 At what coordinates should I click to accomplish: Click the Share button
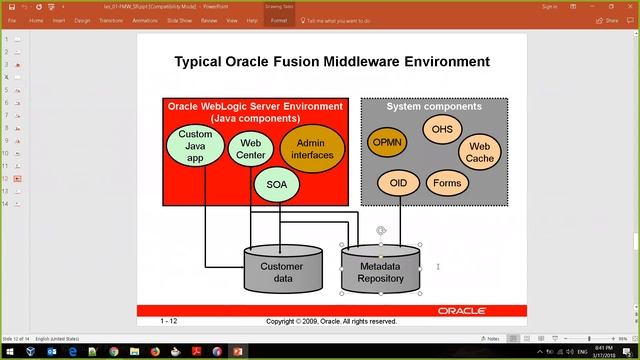(607, 20)
